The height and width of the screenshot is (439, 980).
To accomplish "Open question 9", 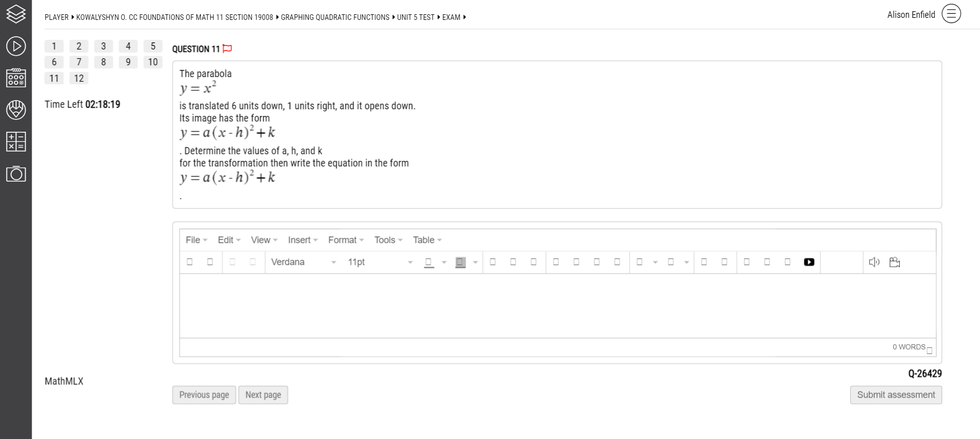I will pos(128,62).
